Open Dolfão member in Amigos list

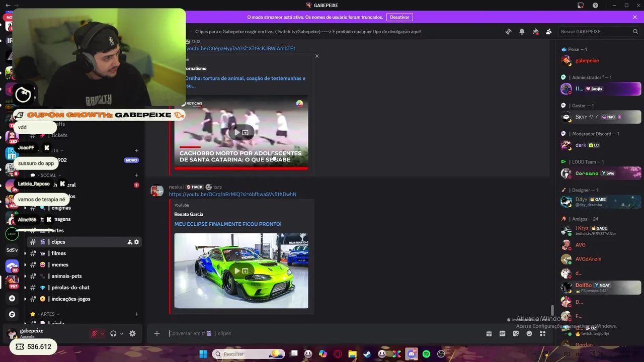pos(601,288)
